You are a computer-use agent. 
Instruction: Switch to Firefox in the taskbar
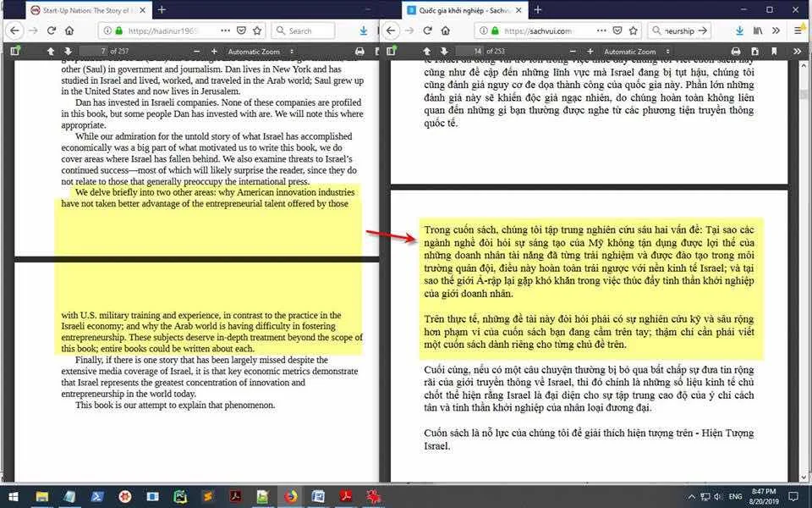(290, 497)
